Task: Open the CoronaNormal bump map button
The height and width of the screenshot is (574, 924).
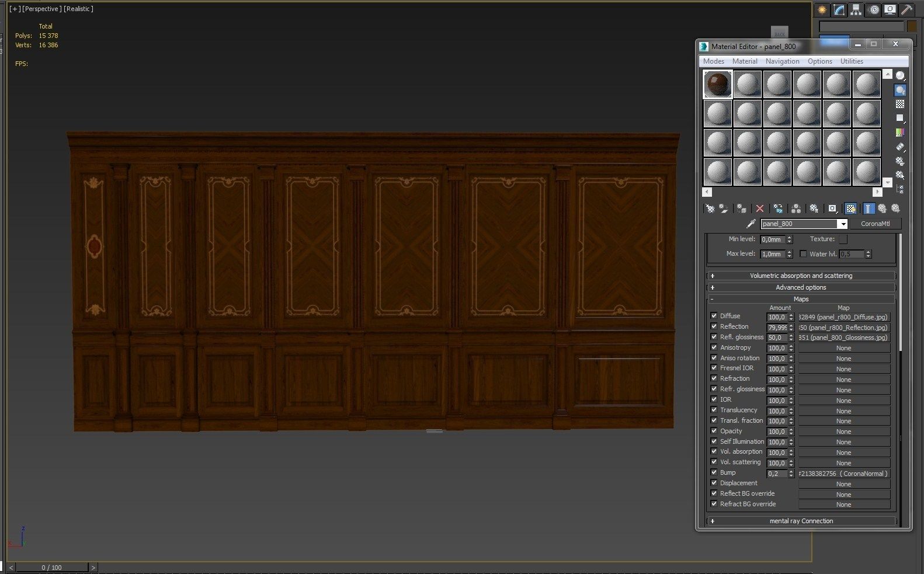Action: click(x=844, y=474)
